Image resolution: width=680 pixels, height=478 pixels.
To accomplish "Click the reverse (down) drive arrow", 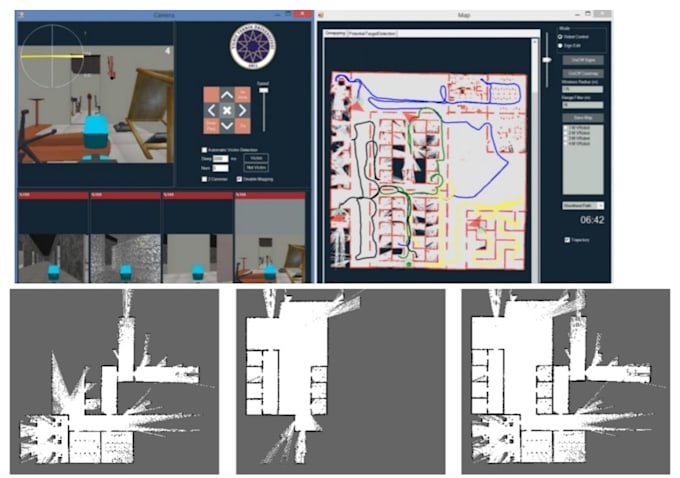I will click(x=227, y=126).
